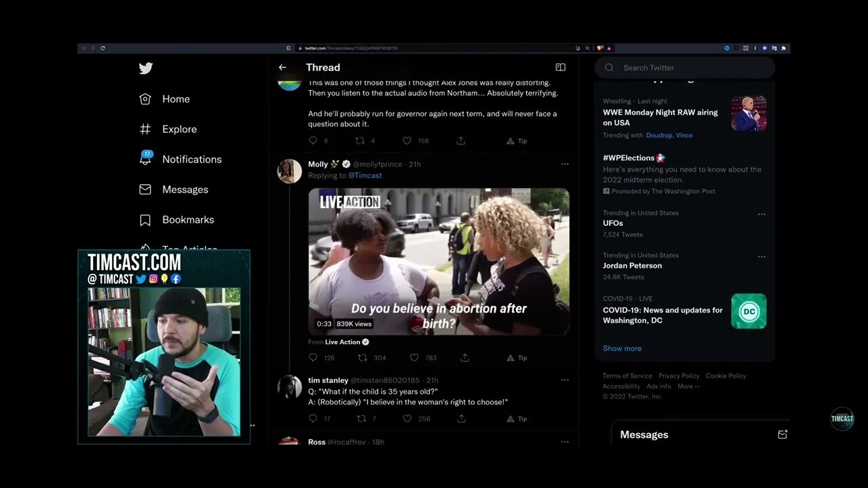Open the WWE trend thumbnail image
This screenshot has height=488, width=868.
[749, 113]
